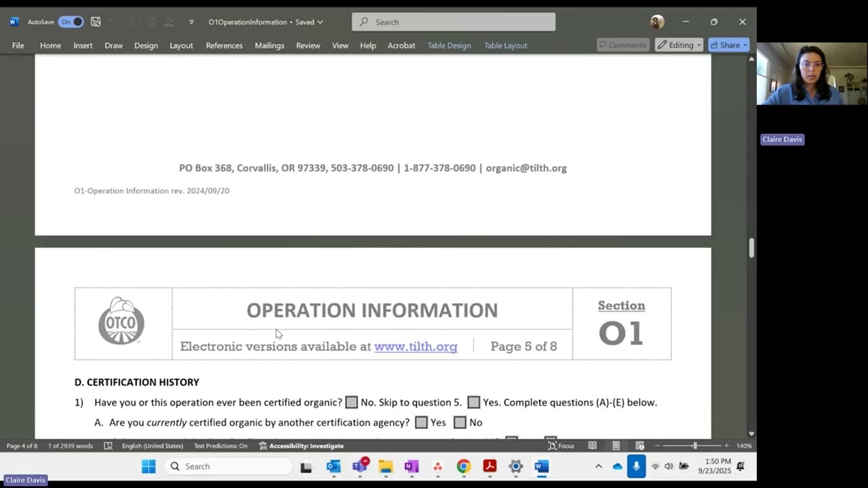Image resolution: width=868 pixels, height=488 pixels.
Task: Click the zoom in plus button
Action: 726,446
